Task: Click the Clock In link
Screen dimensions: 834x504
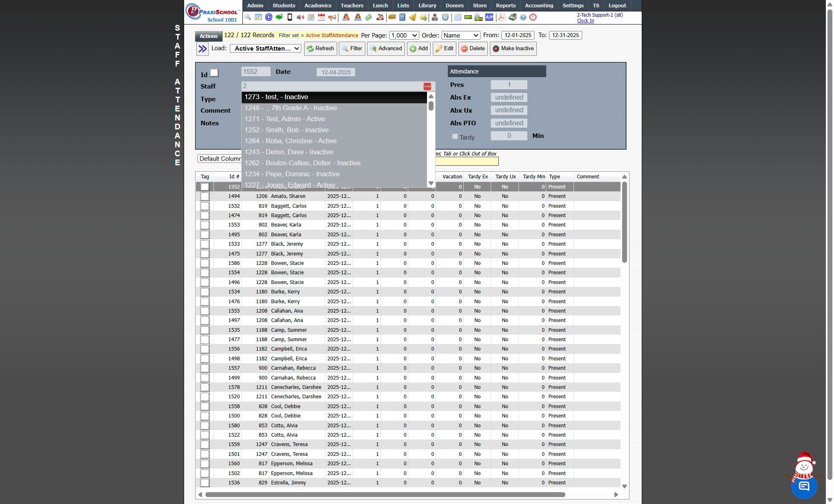Action: [585, 21]
